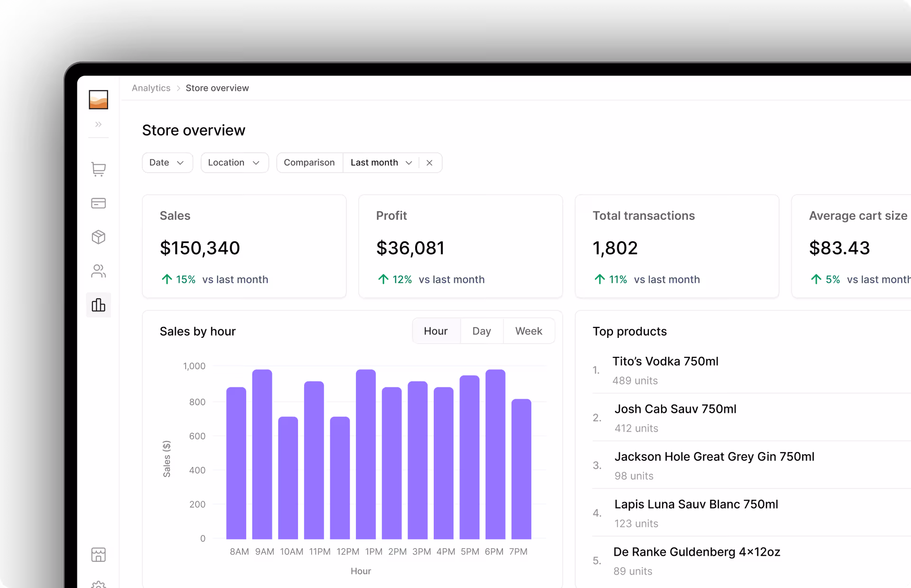Open the customers people icon

(98, 271)
